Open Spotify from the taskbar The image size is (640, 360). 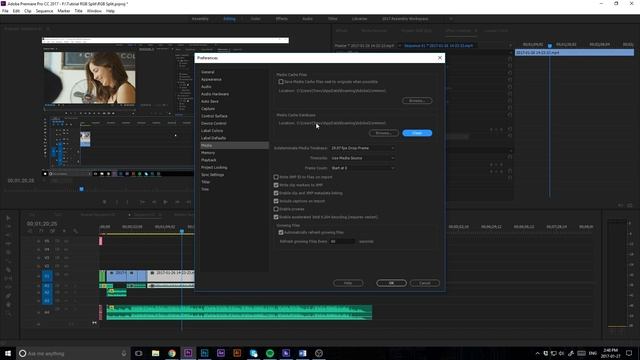(270, 353)
